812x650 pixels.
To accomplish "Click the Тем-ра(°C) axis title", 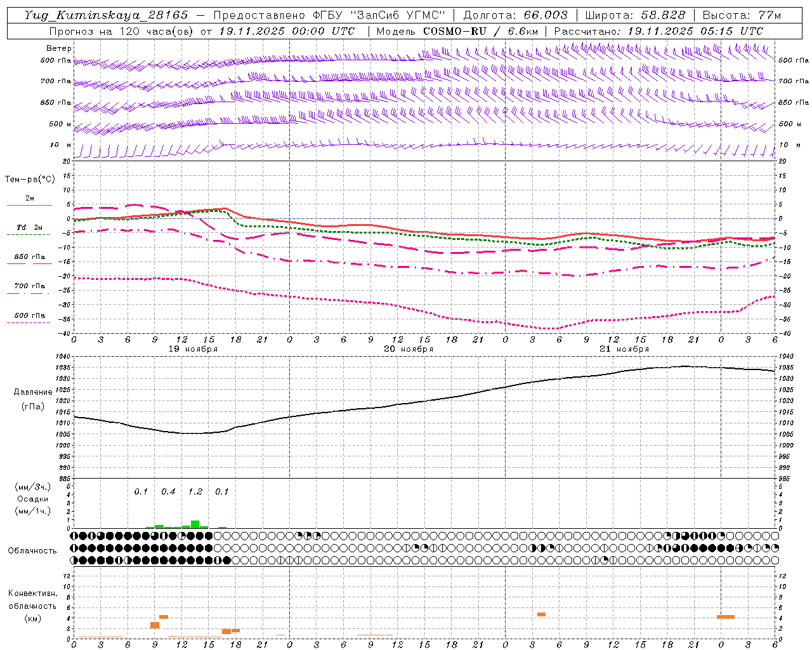I will (30, 179).
